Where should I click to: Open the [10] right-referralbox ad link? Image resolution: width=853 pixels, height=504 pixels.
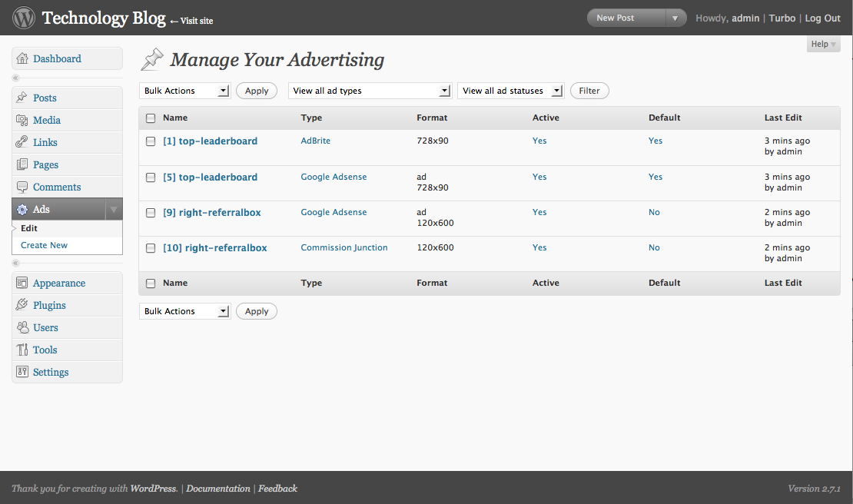[215, 248]
